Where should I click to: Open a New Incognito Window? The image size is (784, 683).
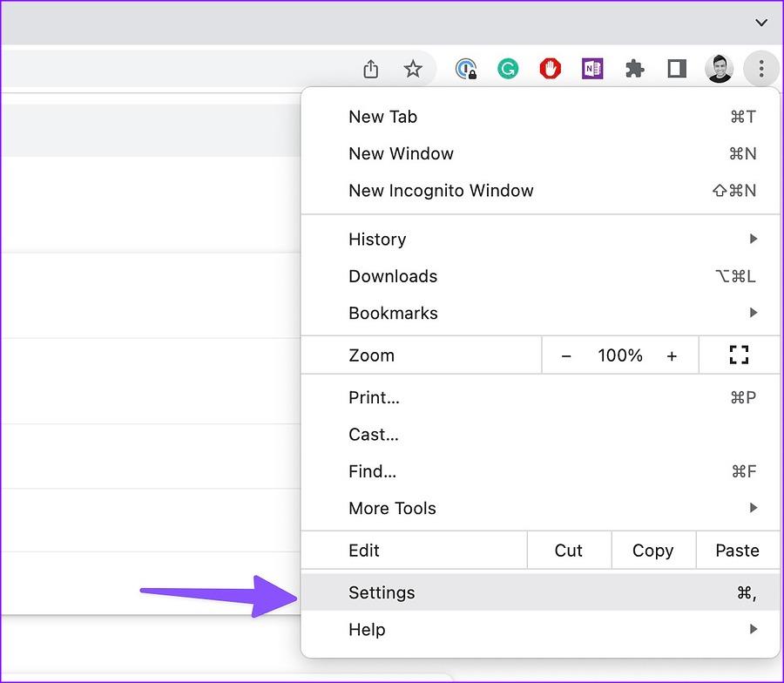(x=441, y=191)
